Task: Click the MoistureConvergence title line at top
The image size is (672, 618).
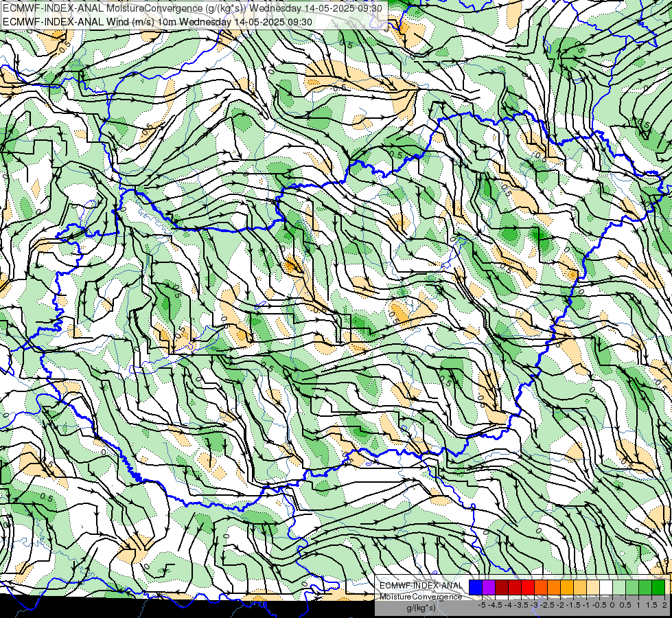Action: click(192, 8)
